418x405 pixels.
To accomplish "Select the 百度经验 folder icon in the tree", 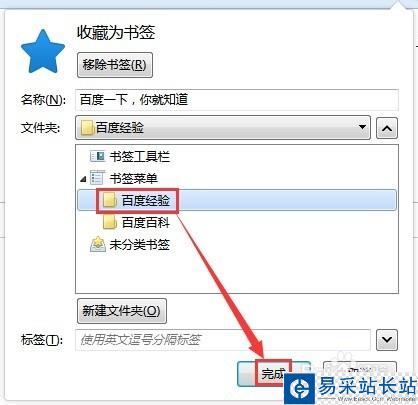I will click(110, 201).
